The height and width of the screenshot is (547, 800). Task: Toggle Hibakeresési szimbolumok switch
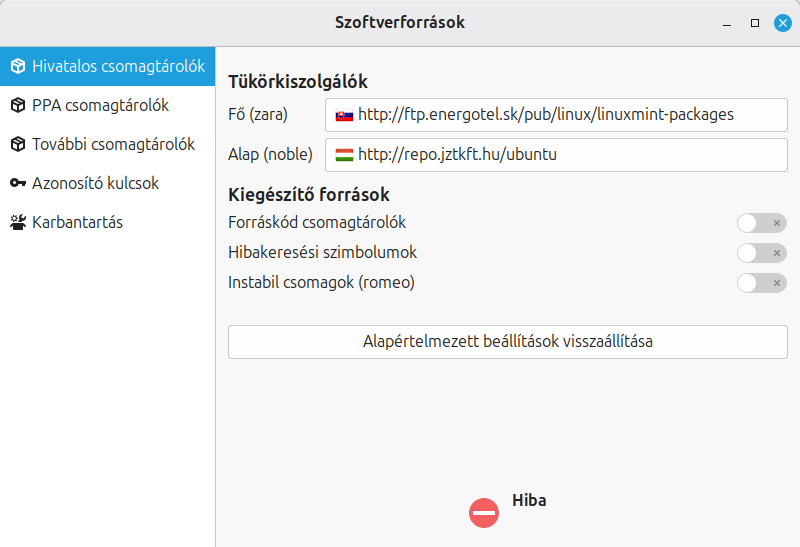[x=761, y=253]
